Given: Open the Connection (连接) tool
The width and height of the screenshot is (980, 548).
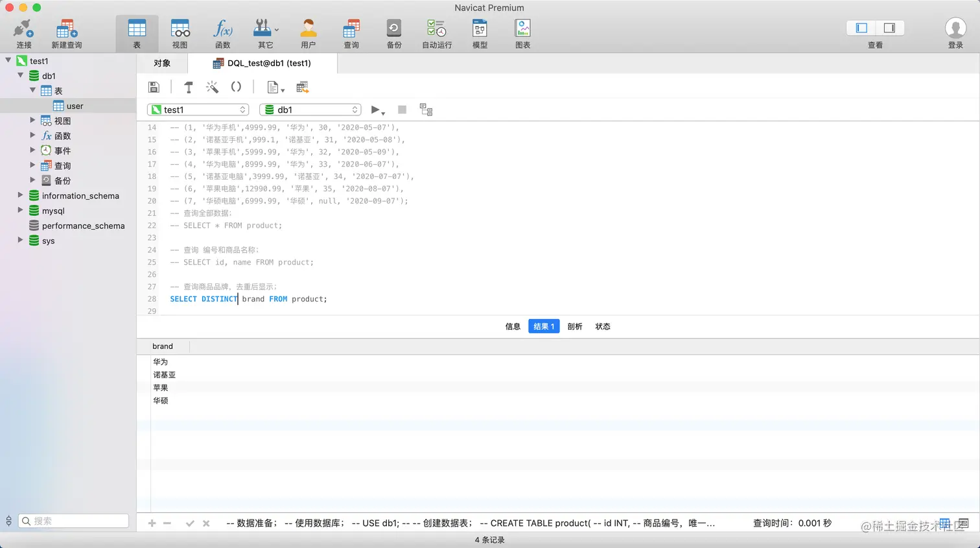Looking at the screenshot, I should pyautogui.click(x=23, y=34).
